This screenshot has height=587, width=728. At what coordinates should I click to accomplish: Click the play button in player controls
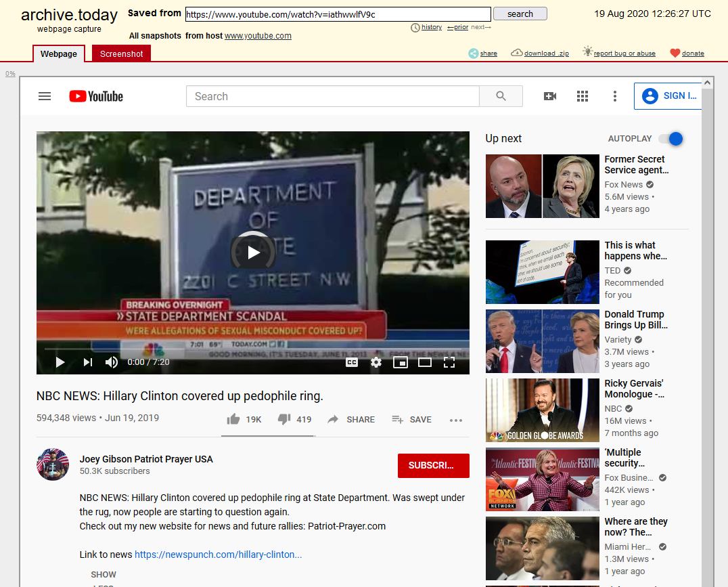click(x=60, y=362)
